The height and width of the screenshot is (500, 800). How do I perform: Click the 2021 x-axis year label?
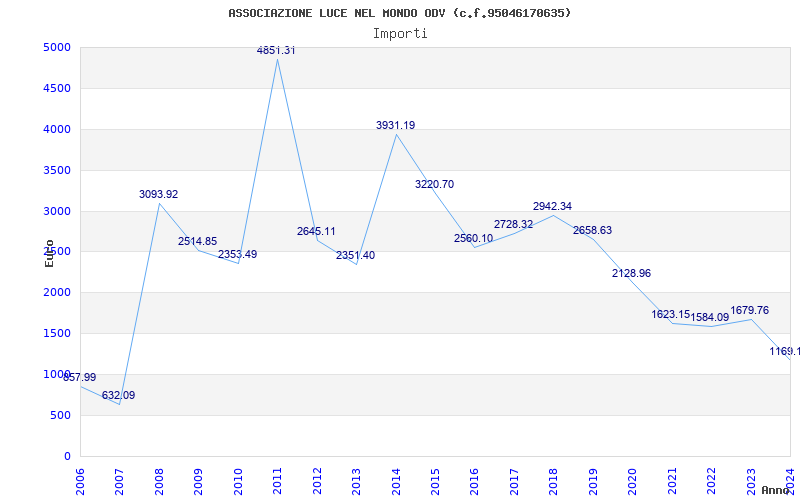pos(671,481)
